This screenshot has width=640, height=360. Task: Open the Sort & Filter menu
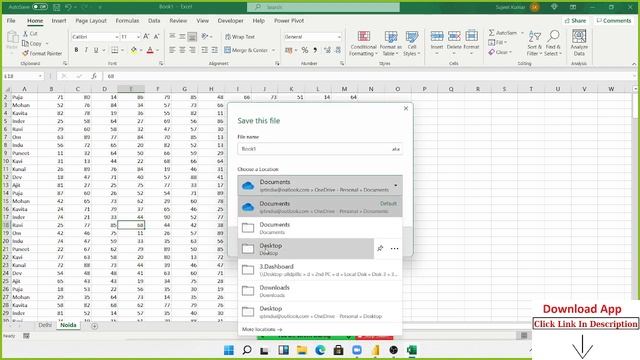click(x=534, y=43)
